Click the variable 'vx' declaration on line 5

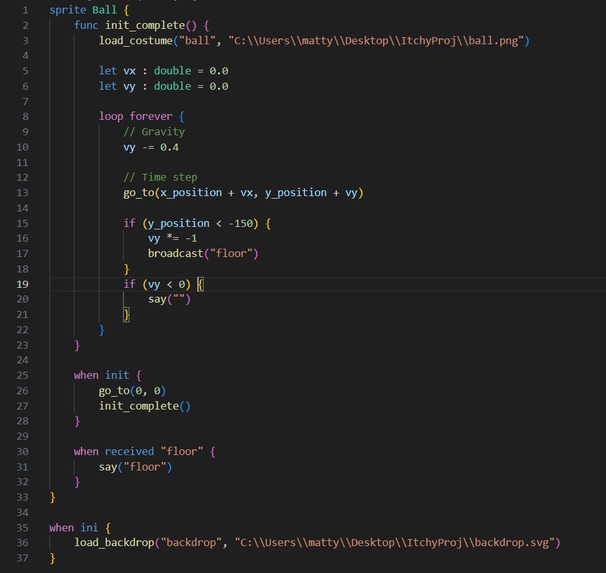click(x=129, y=71)
